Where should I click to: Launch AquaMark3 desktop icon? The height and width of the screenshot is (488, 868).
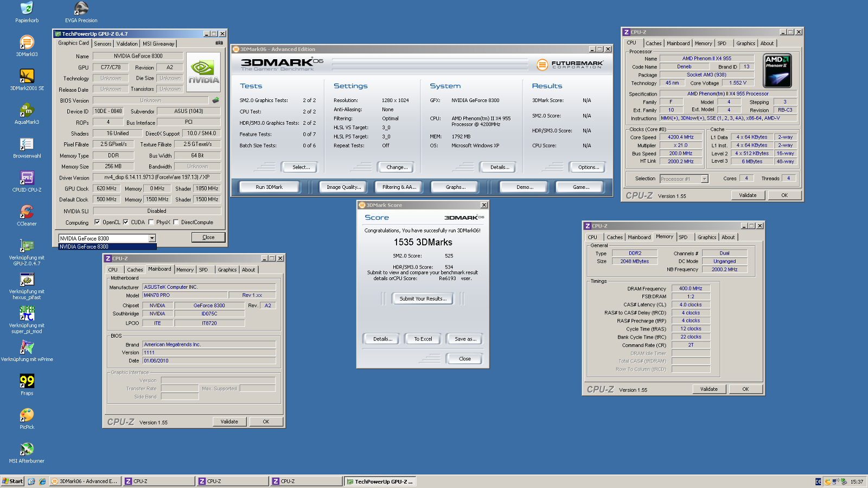(x=27, y=114)
